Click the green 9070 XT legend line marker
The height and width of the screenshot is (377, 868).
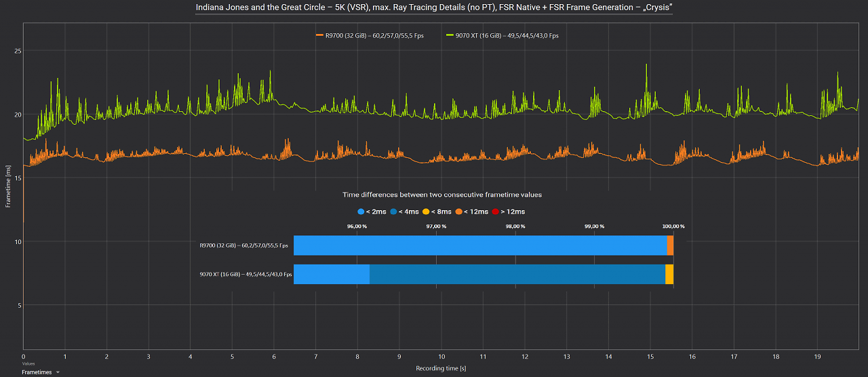450,35
